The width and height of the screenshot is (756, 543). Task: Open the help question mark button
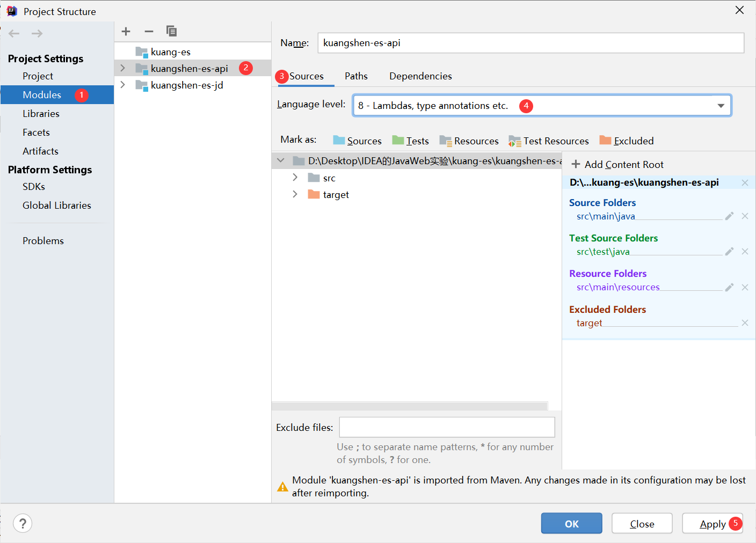click(x=23, y=523)
